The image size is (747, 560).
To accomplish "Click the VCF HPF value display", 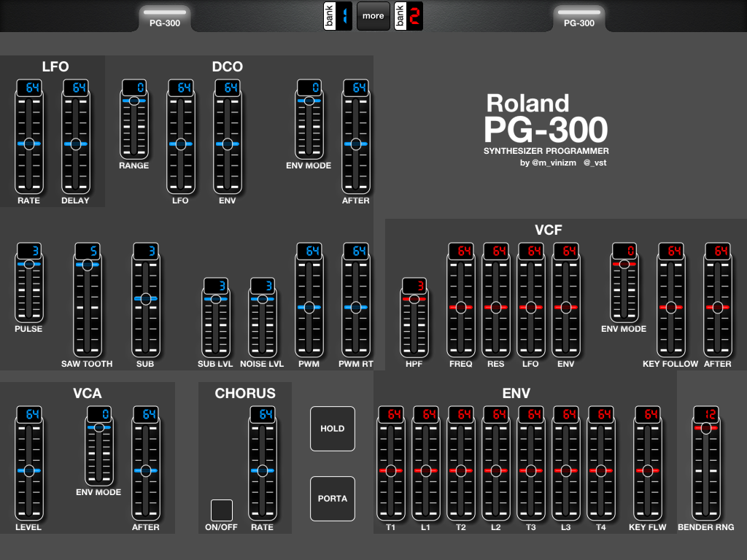I will coord(414,286).
